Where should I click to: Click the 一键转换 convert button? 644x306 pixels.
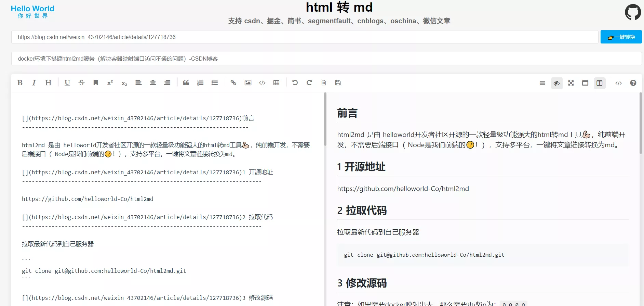(621, 37)
